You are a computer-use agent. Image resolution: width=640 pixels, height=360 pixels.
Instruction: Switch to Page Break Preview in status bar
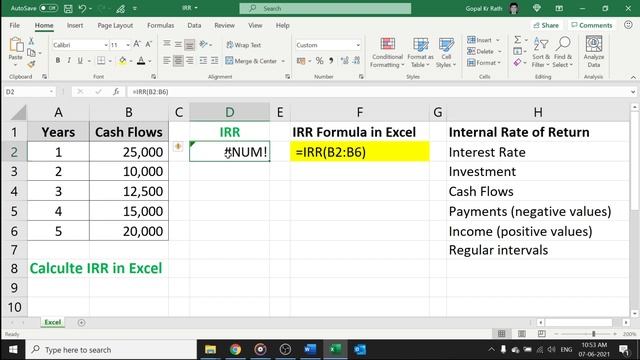point(542,334)
